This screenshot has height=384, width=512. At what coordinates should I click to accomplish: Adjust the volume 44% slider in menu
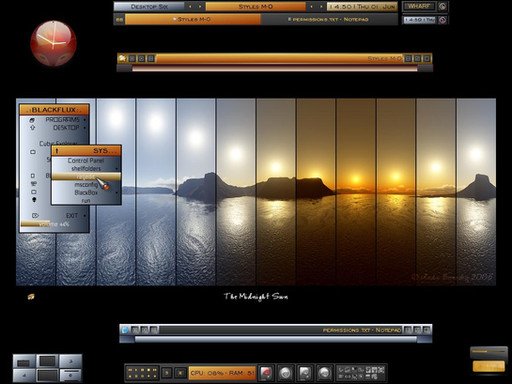tap(54, 224)
